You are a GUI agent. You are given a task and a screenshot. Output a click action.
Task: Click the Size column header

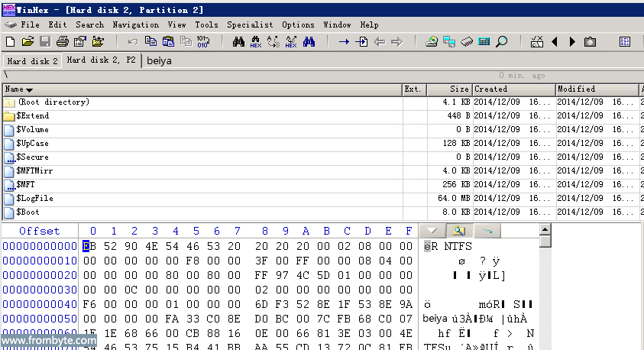[x=459, y=89]
